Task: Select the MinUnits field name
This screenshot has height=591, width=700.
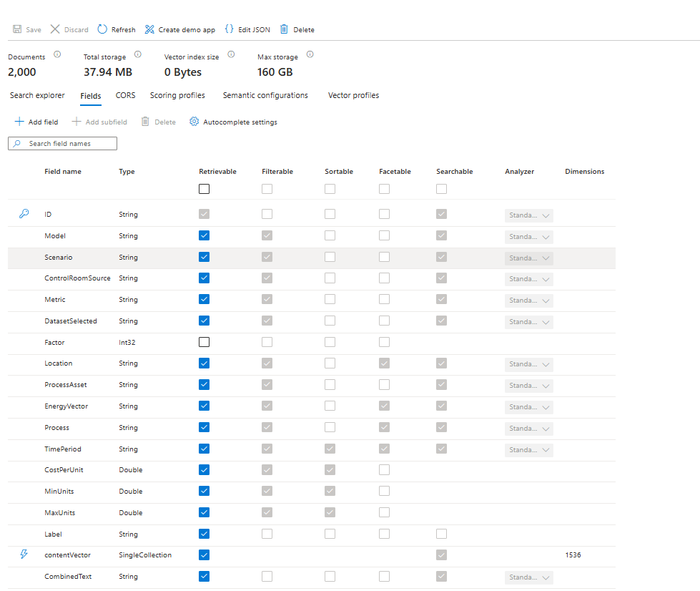Action: [59, 491]
